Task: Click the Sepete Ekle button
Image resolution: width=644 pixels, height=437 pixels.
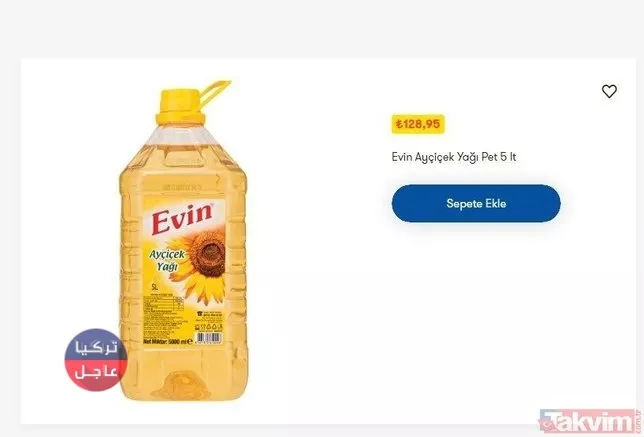Action: (x=476, y=203)
